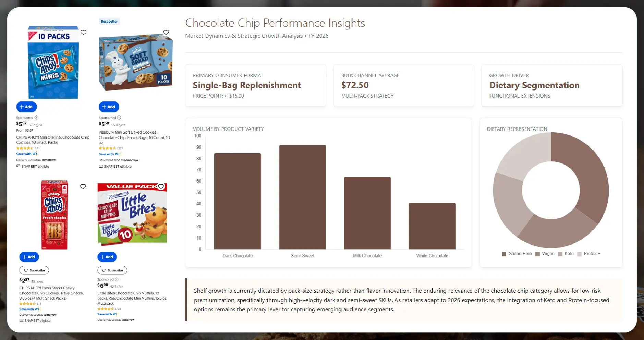The image size is (644, 340).
Task: Add Chips Ahoy Minis to cart
Action: (26, 107)
